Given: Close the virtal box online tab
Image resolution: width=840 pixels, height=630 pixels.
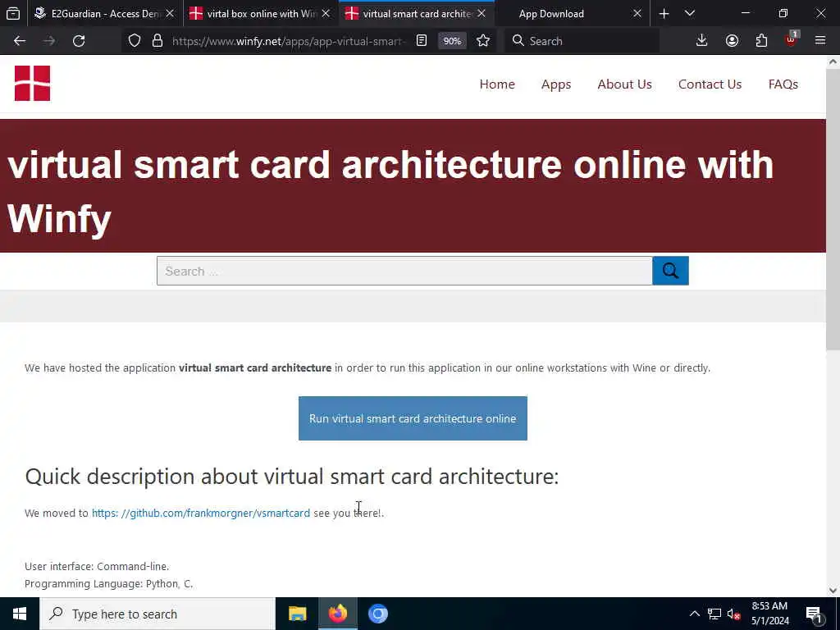Looking at the screenshot, I should (x=326, y=14).
